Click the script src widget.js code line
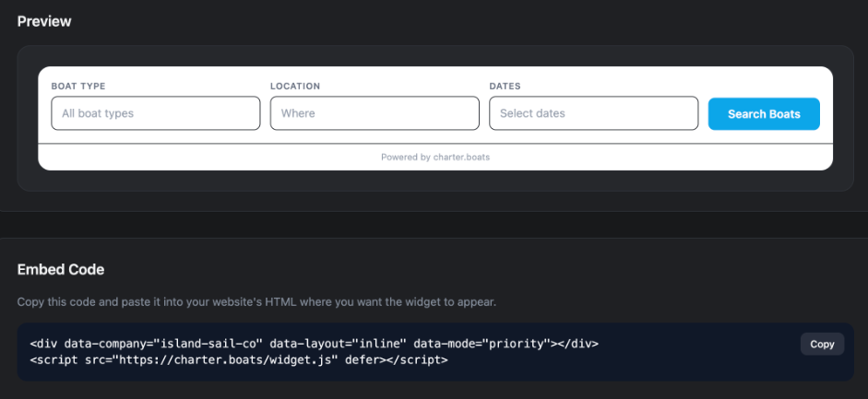868x399 pixels. [x=239, y=359]
